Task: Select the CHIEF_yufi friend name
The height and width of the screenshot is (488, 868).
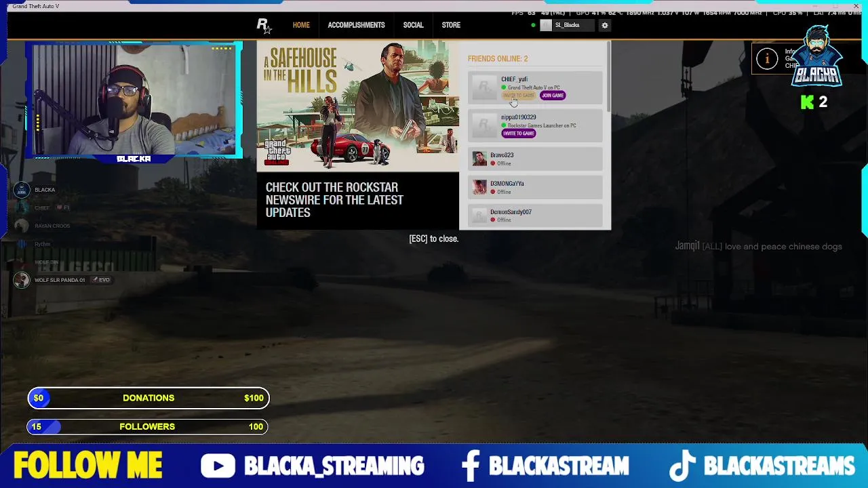Action: tap(514, 79)
